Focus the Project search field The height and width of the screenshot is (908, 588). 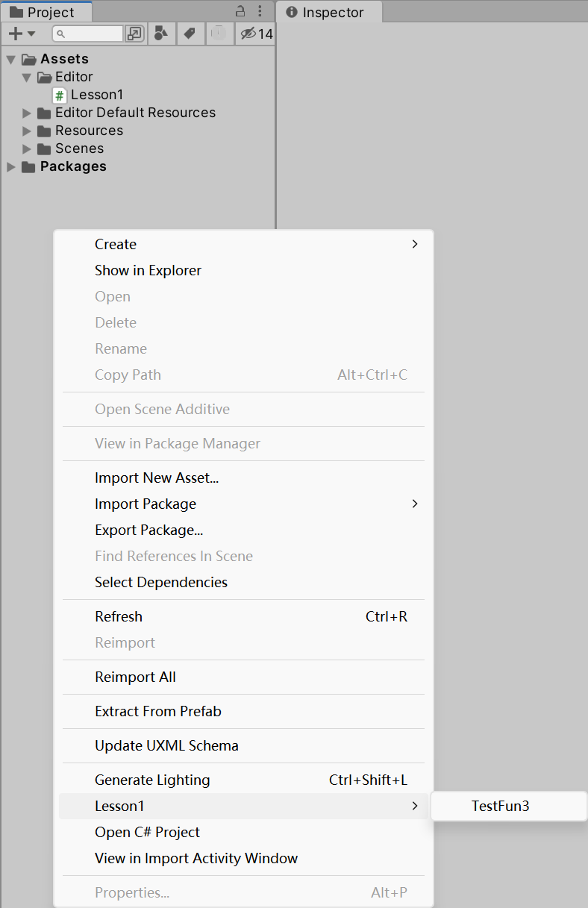(87, 34)
